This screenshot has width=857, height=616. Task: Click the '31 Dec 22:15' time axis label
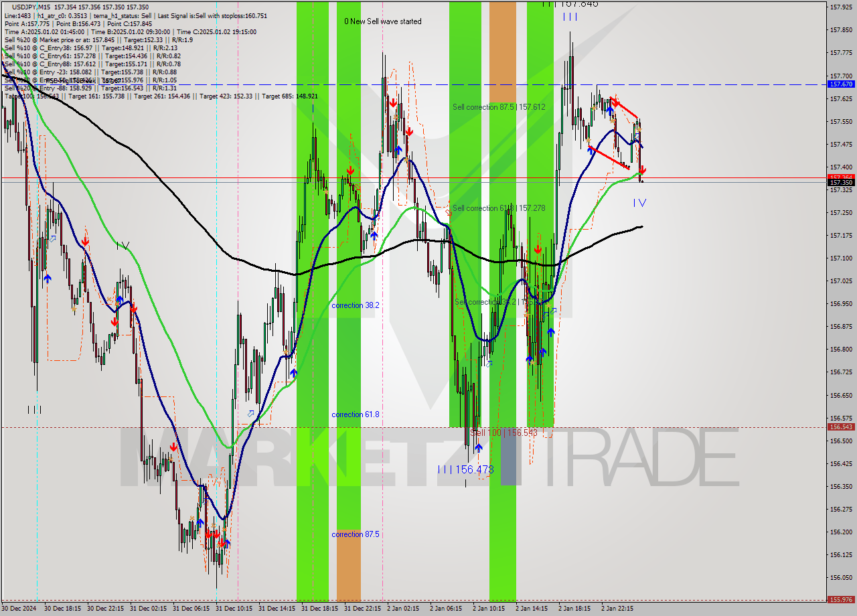[363, 609]
